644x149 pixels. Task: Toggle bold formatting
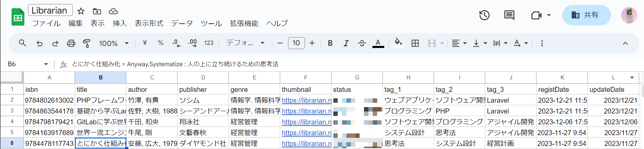point(330,43)
